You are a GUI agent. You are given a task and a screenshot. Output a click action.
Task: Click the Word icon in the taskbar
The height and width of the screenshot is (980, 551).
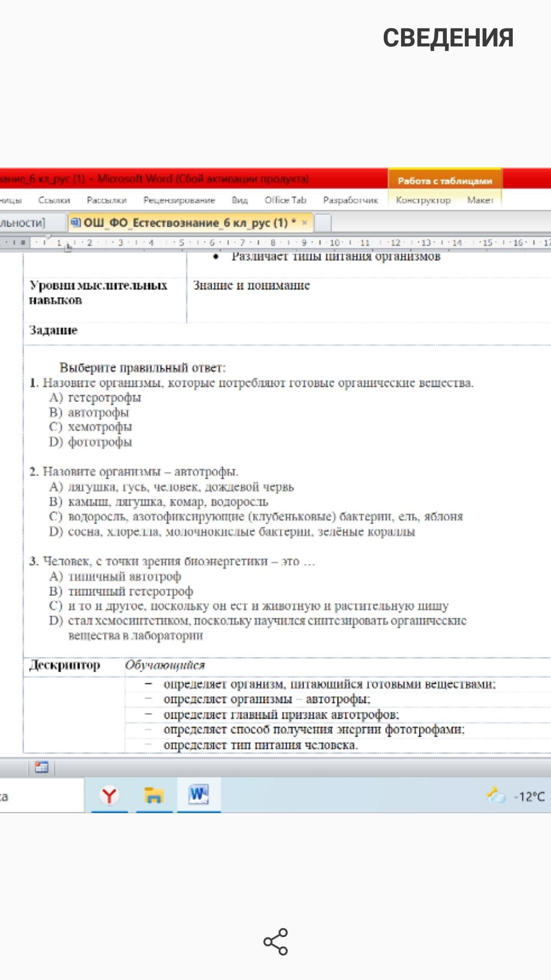(198, 795)
